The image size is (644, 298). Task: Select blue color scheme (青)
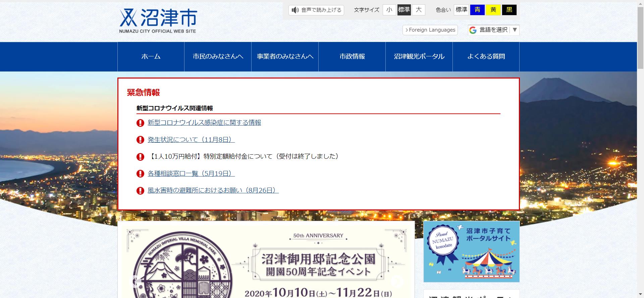click(x=477, y=10)
